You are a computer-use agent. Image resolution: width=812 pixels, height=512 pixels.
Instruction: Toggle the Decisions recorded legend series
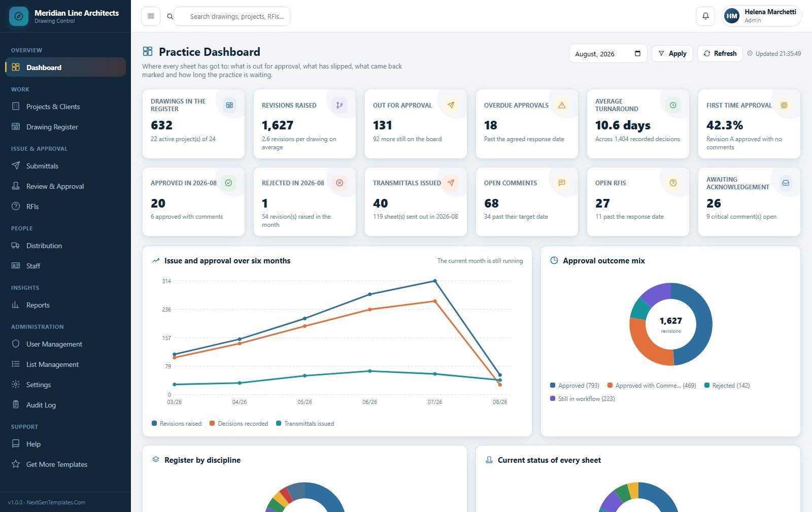click(239, 424)
